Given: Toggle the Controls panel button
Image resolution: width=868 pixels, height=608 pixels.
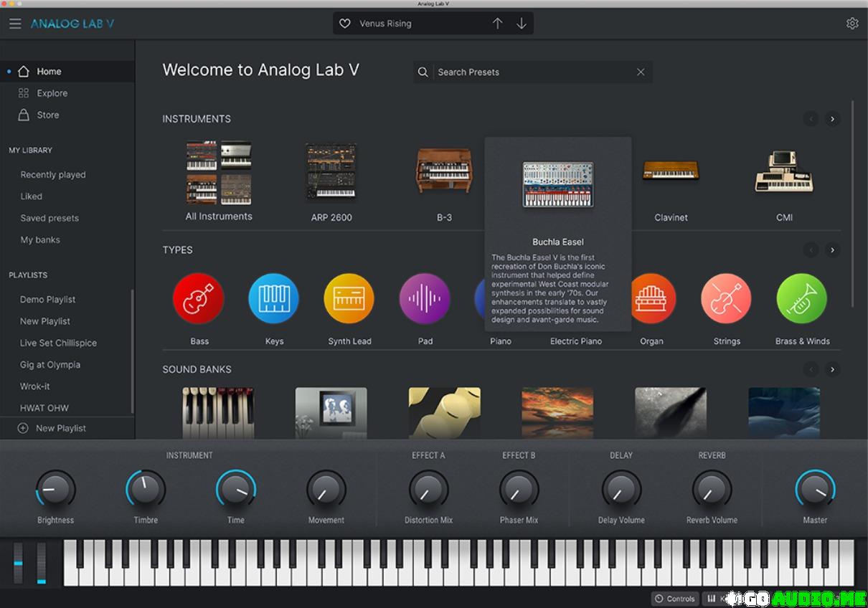Looking at the screenshot, I should coord(675,599).
